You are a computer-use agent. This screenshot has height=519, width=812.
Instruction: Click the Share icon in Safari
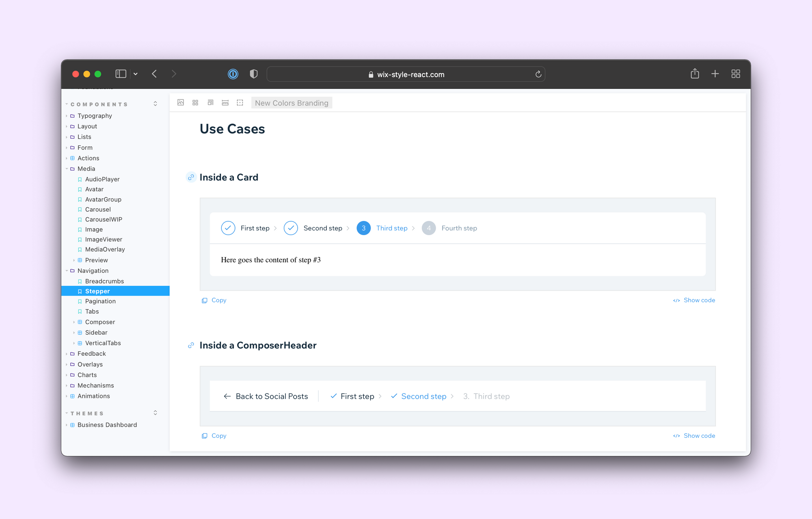(695, 74)
